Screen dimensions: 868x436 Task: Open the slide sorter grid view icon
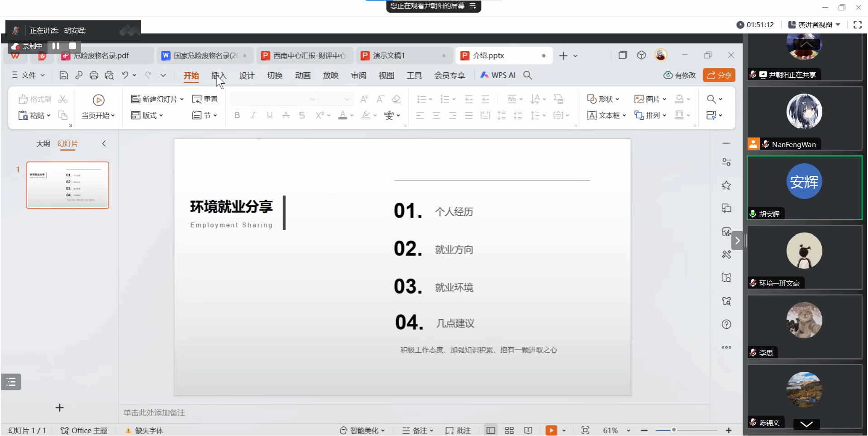coord(509,431)
